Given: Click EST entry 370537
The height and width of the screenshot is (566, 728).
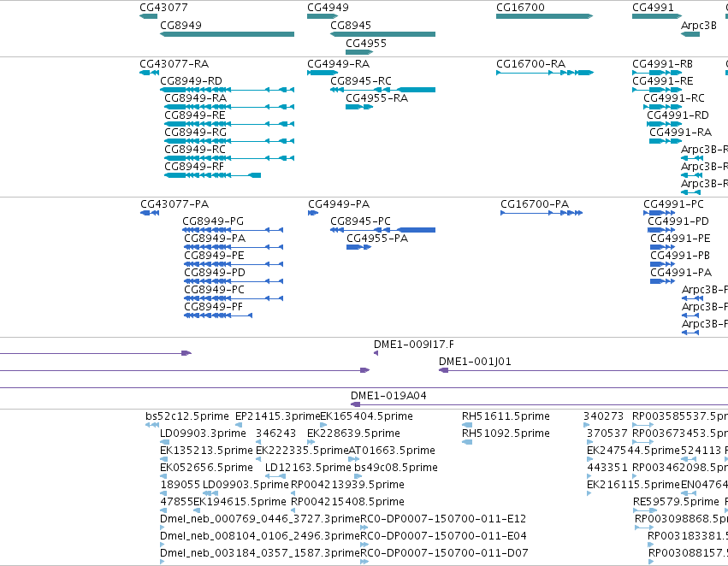Looking at the screenshot, I should click(x=607, y=433).
